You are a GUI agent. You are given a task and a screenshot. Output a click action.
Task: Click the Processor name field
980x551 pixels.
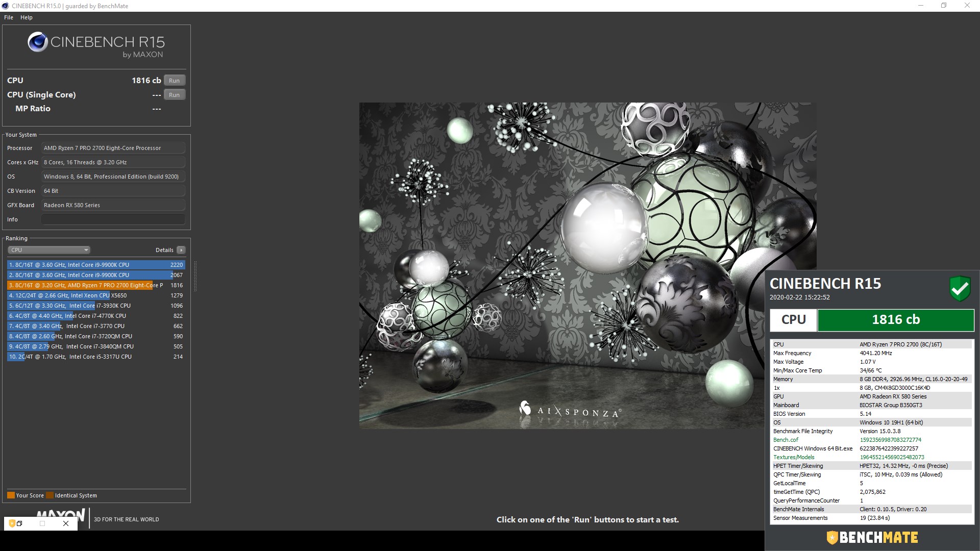pyautogui.click(x=113, y=148)
